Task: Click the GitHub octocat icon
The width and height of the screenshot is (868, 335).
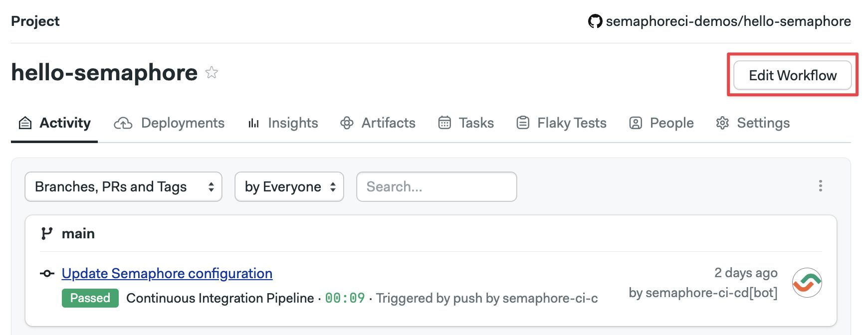Action: [595, 21]
